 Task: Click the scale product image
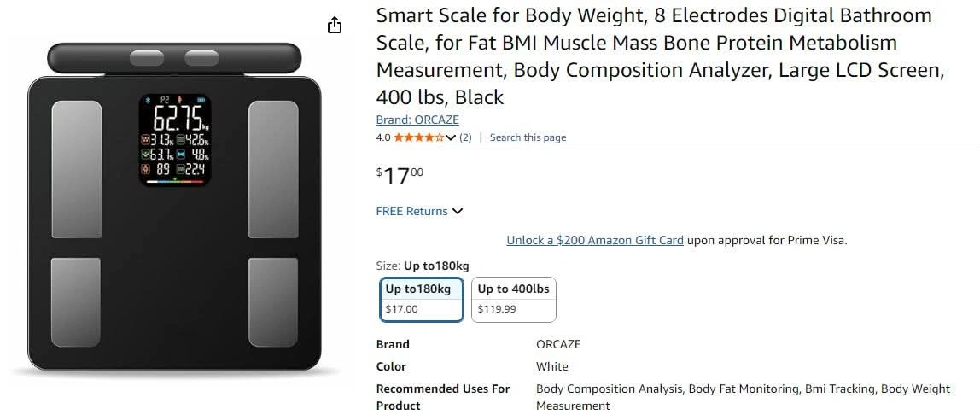coord(174,207)
